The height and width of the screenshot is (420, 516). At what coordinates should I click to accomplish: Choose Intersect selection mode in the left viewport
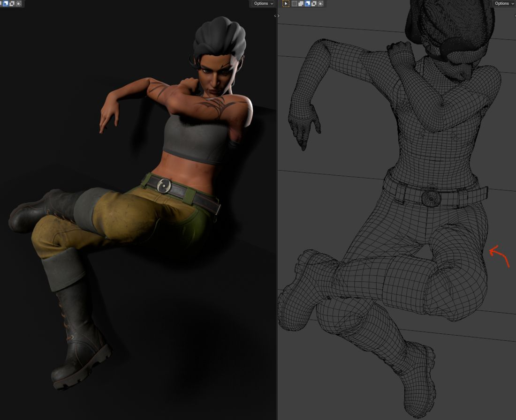18,4
